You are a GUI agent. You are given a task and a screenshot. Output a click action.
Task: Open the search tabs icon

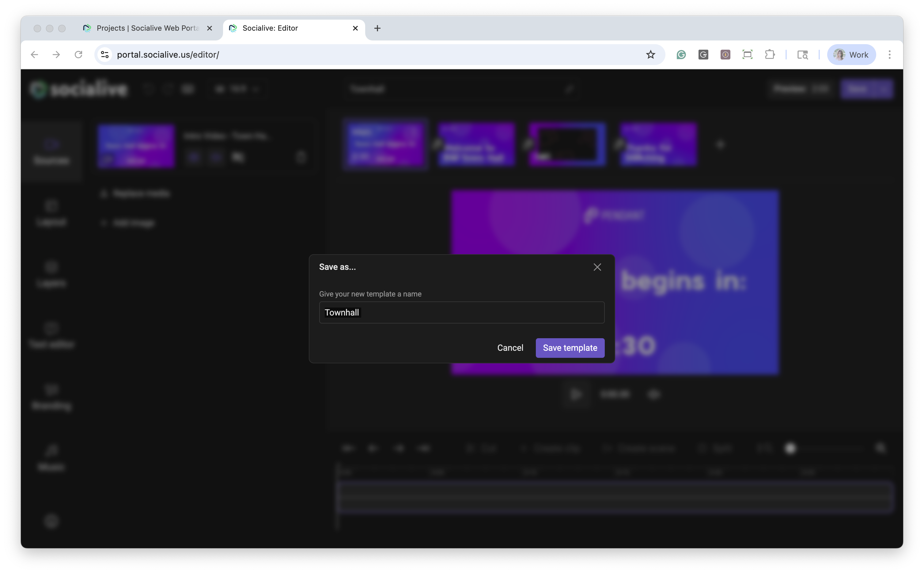tap(802, 55)
